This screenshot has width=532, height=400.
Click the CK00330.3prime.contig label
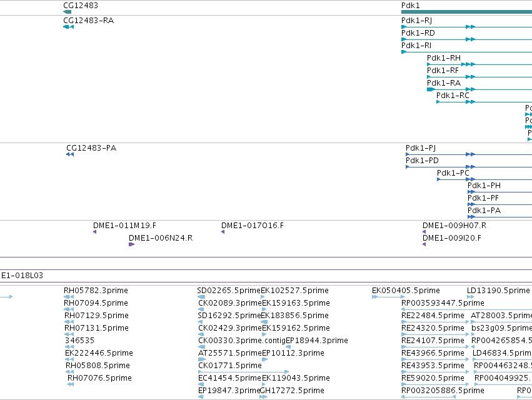[242, 341]
